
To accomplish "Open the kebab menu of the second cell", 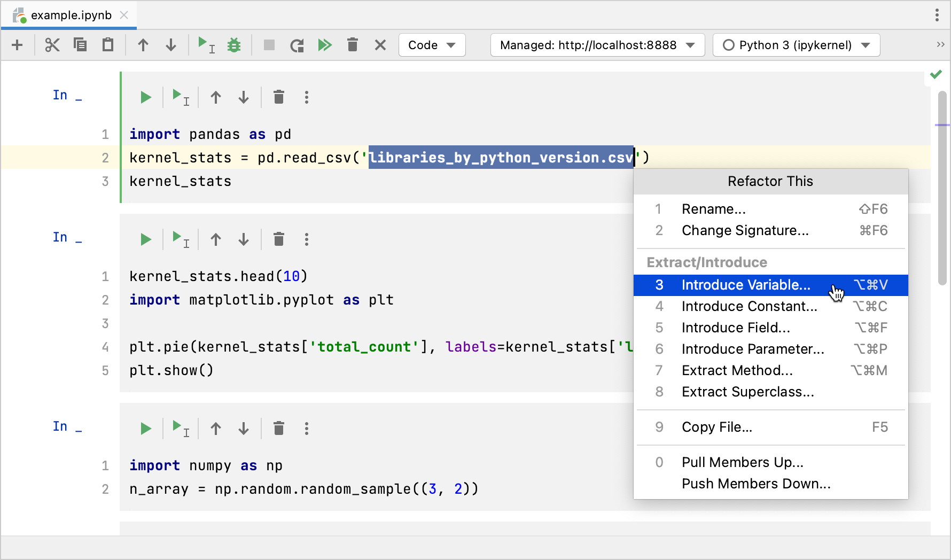I will click(x=307, y=239).
